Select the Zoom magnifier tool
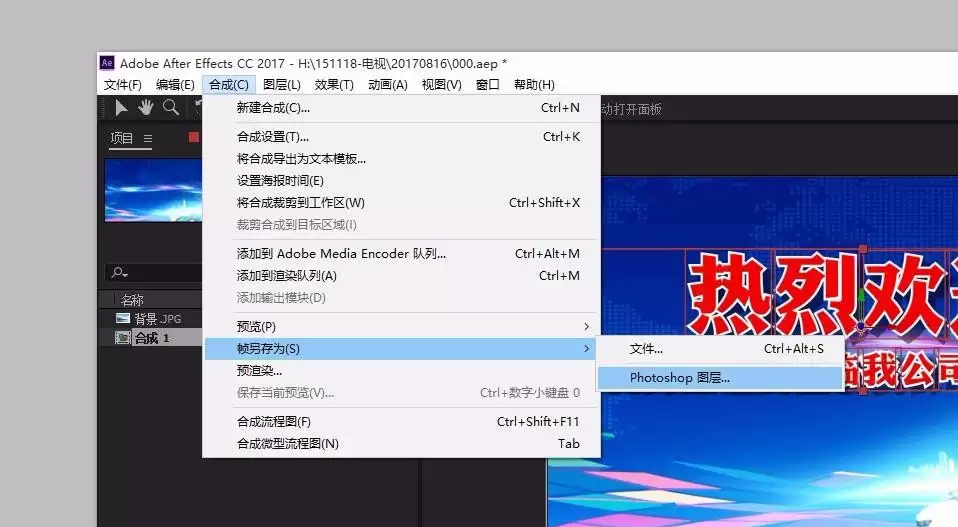958x527 pixels. tap(171, 107)
